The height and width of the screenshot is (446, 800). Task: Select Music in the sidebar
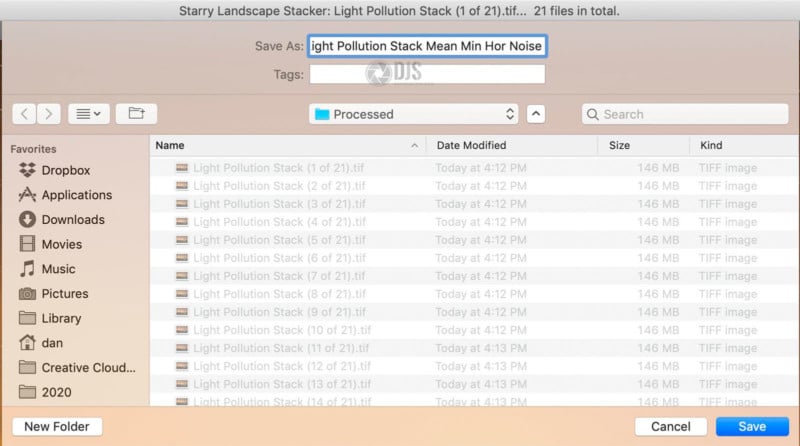[x=58, y=269]
